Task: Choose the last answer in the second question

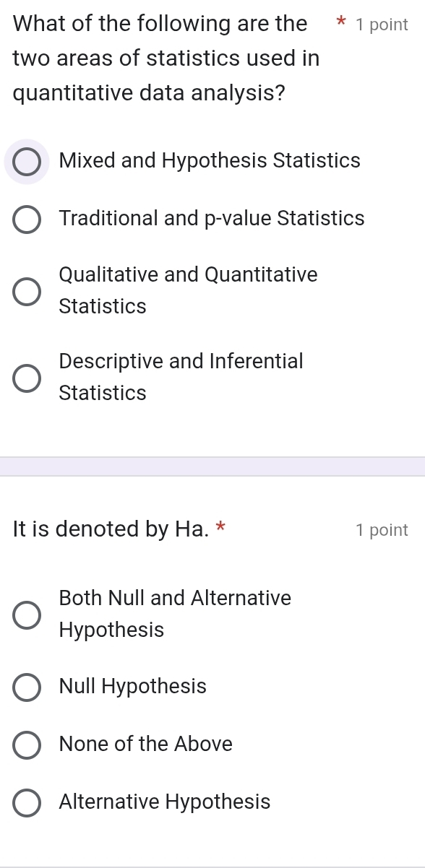Action: click(x=27, y=802)
